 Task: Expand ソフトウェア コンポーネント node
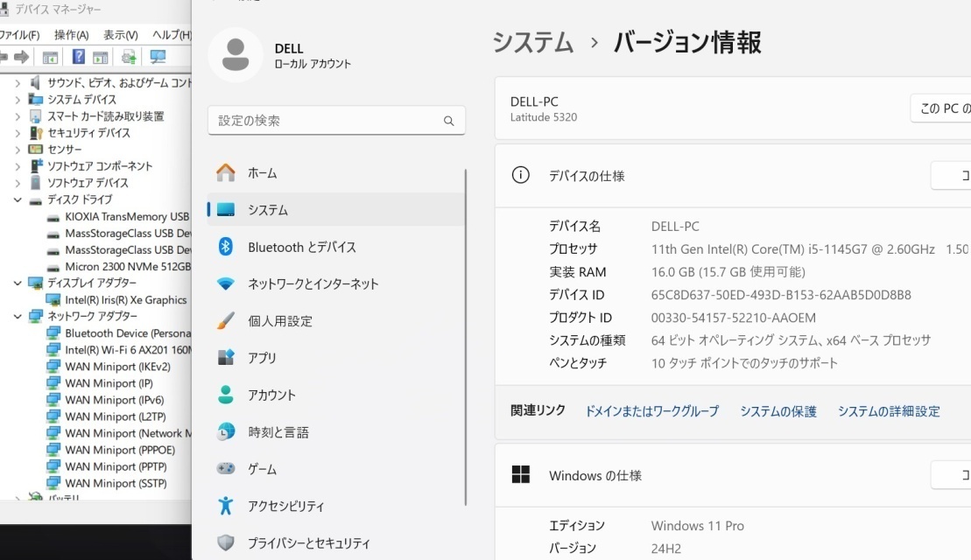(18, 166)
